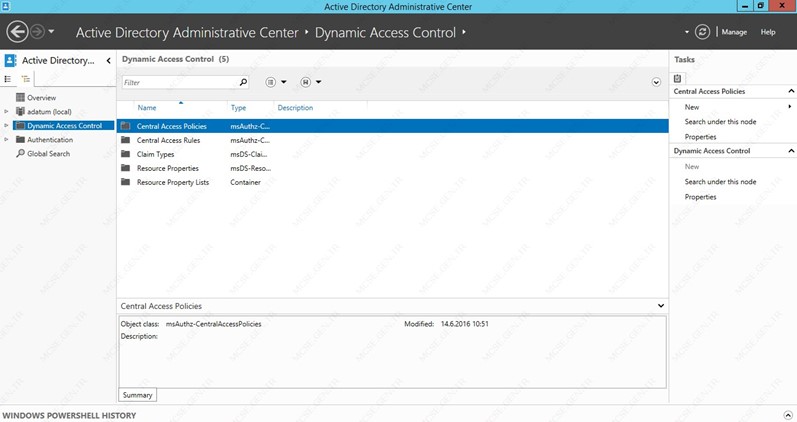Select Dynamic Access Control in navigation
The image size is (797, 422).
(64, 126)
